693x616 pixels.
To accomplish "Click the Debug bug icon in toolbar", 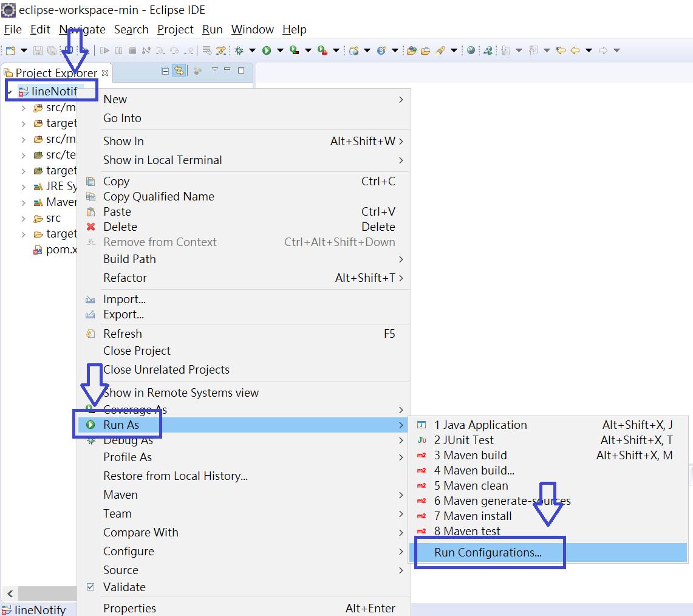I will click(x=239, y=50).
